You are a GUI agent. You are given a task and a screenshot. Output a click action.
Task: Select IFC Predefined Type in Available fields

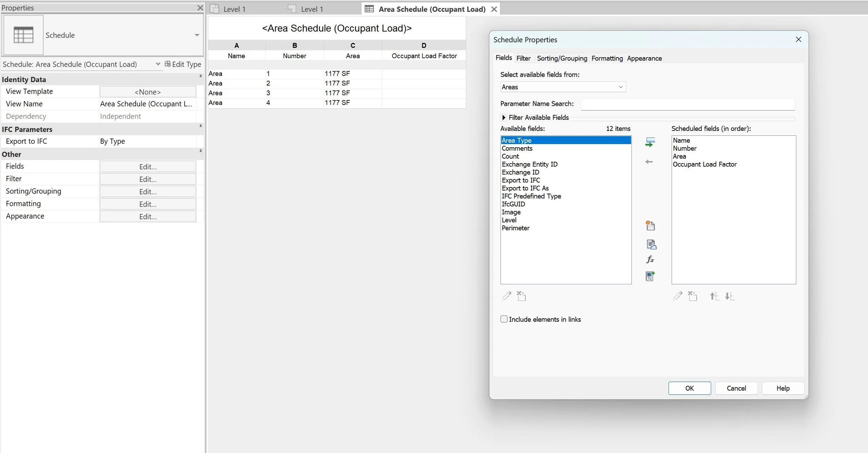(566, 196)
